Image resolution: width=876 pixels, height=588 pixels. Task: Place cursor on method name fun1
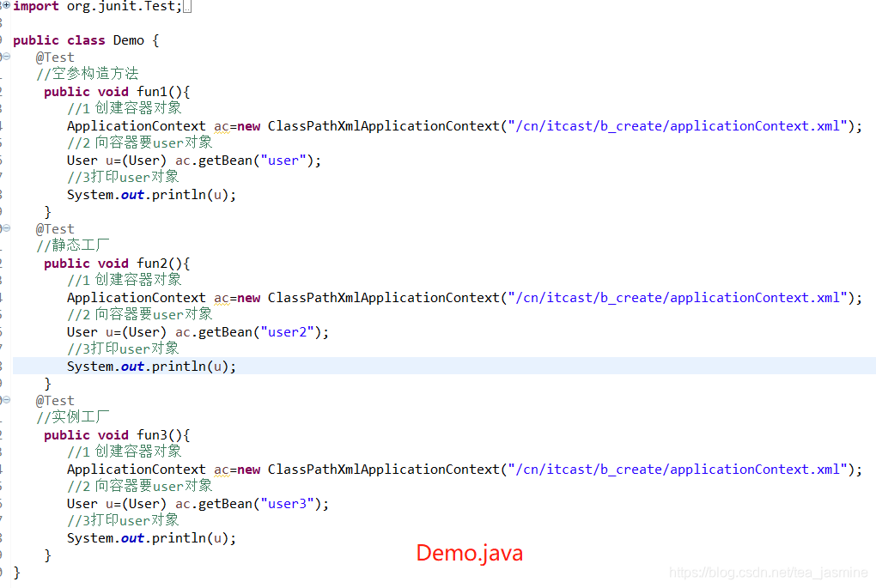152,92
